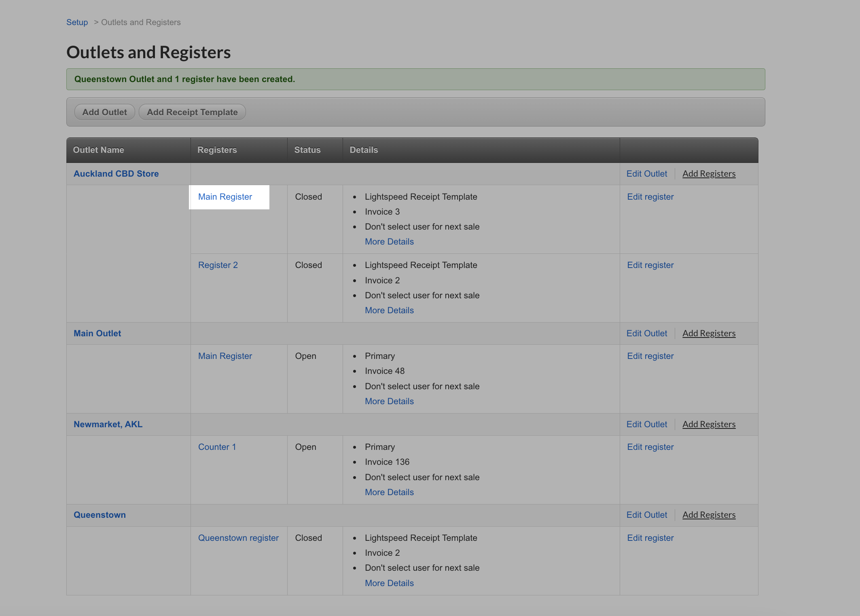Expand More Details for Register 2
This screenshot has width=860, height=616.
389,310
